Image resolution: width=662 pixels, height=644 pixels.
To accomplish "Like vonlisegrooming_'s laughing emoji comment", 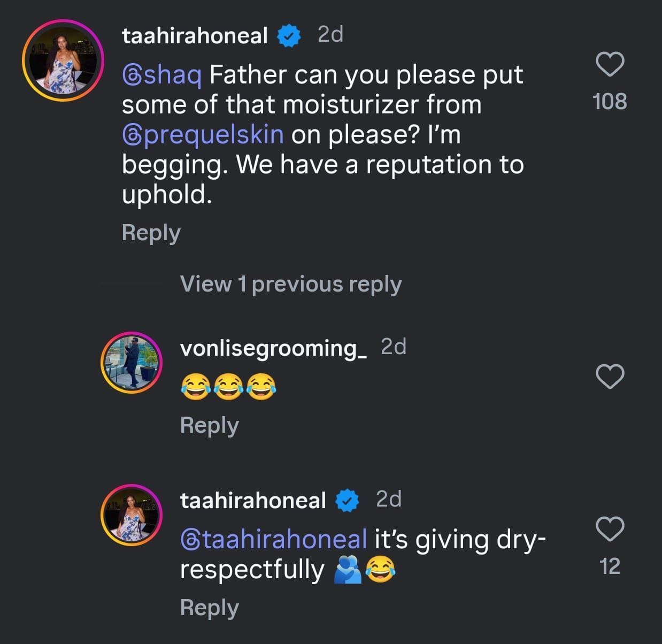I will tap(610, 377).
